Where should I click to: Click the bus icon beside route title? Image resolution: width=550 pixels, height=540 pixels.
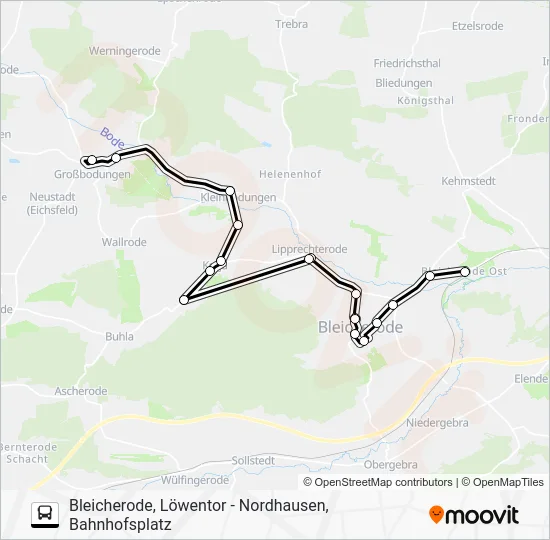(x=45, y=515)
